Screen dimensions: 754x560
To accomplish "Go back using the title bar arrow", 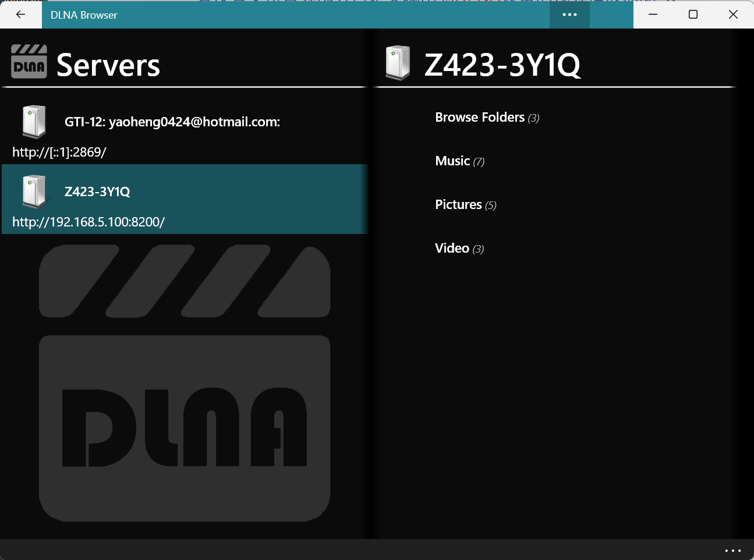I will (x=21, y=15).
